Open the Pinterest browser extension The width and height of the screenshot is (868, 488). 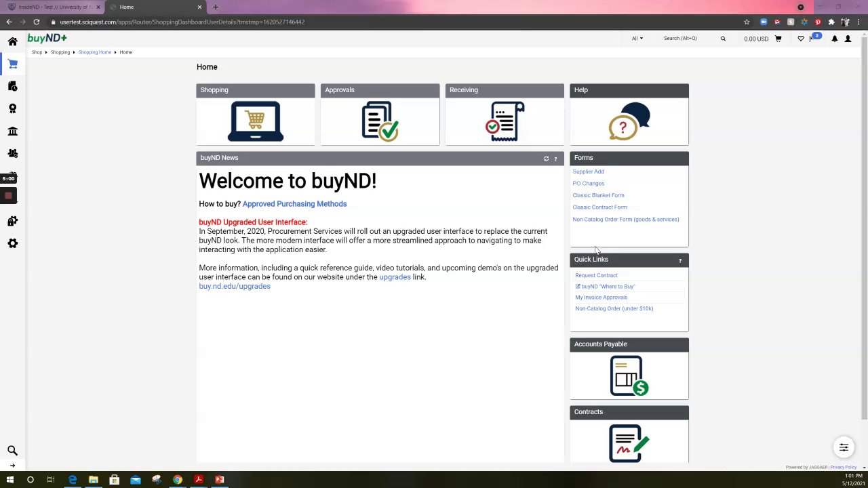pos(818,22)
